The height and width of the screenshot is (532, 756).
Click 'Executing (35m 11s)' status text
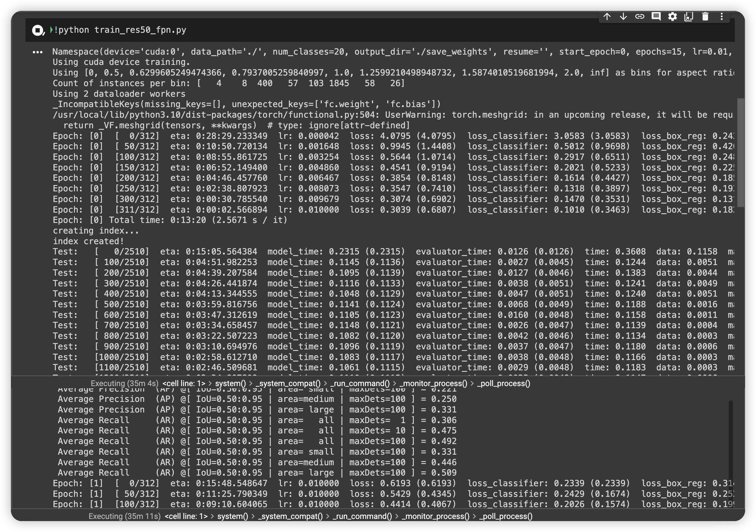pyautogui.click(x=124, y=516)
